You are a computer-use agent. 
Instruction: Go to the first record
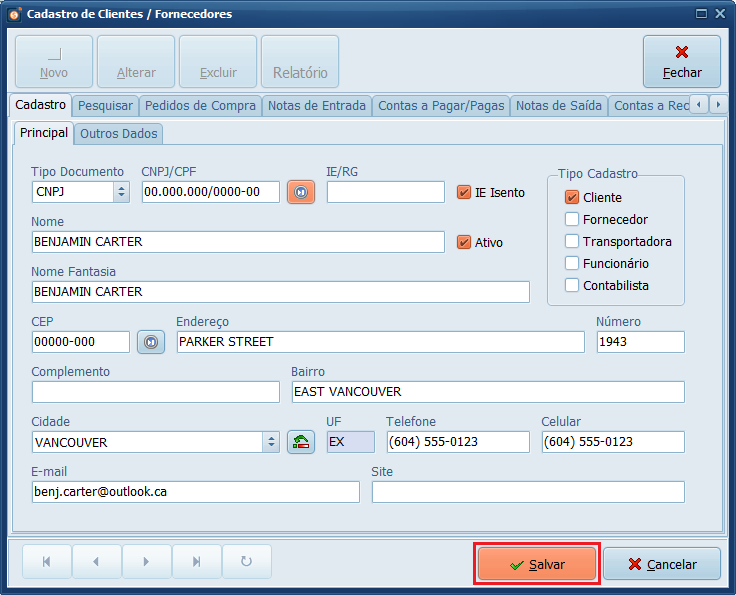pos(46,562)
